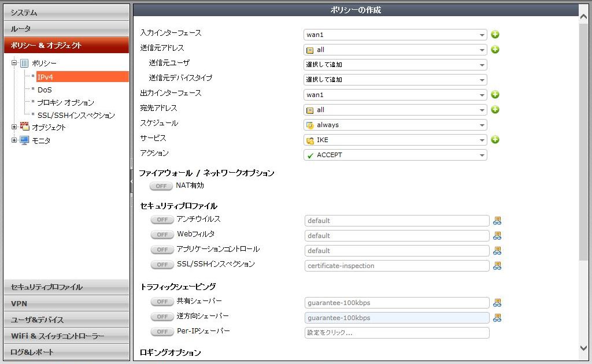Viewport: 592px width, 364px height.
Task: Click the edit icon beside 共有シェーパー field
Action: tap(497, 303)
